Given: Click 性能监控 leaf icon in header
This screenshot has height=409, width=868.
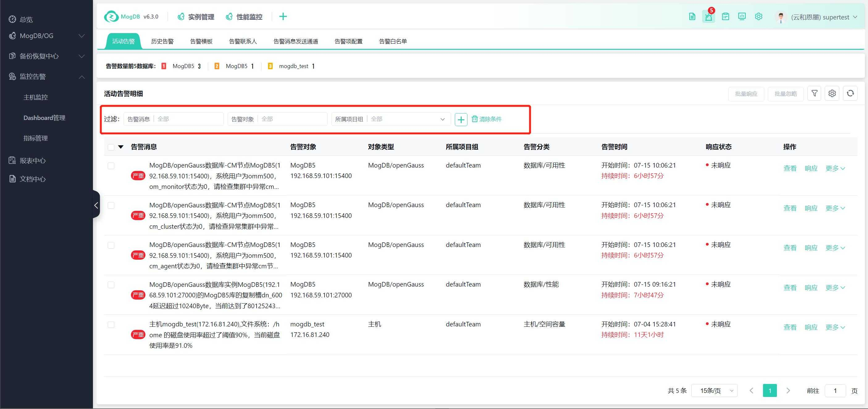Looking at the screenshot, I should 229,16.
